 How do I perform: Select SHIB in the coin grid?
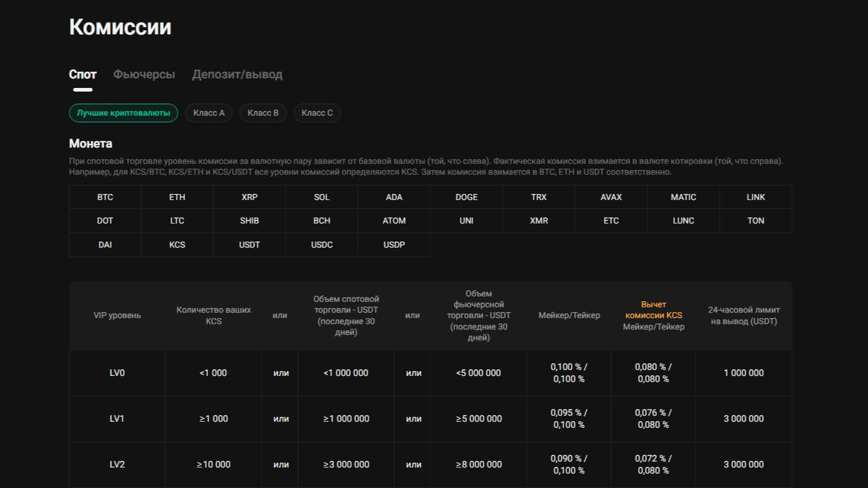pyautogui.click(x=250, y=221)
